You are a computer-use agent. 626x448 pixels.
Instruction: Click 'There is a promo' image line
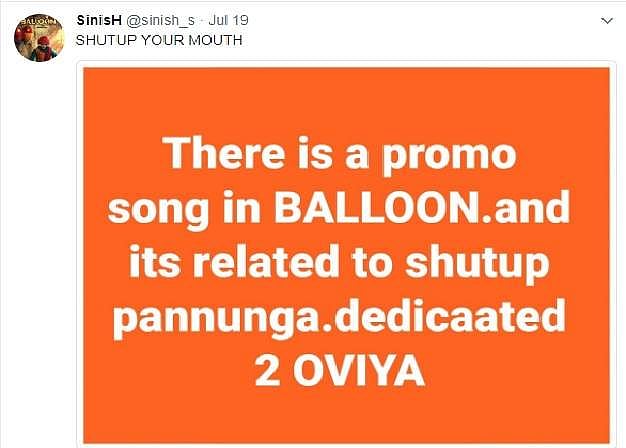[x=342, y=154]
